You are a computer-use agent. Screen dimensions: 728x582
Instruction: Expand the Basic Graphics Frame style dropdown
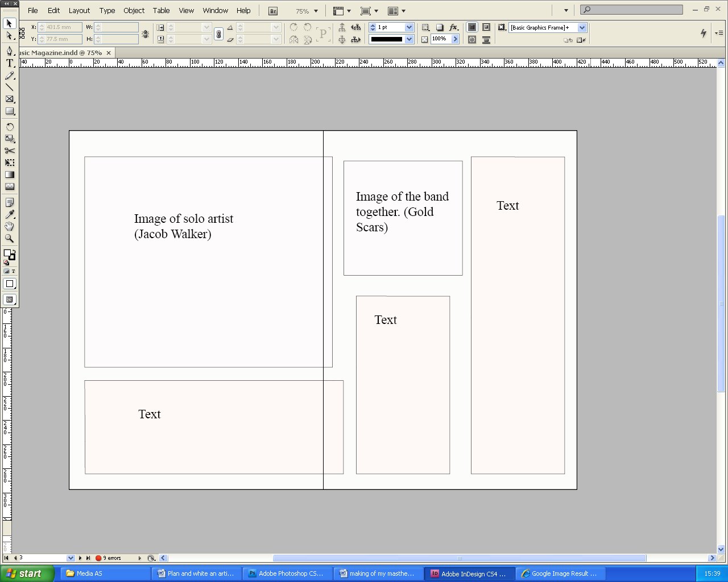[x=582, y=27]
